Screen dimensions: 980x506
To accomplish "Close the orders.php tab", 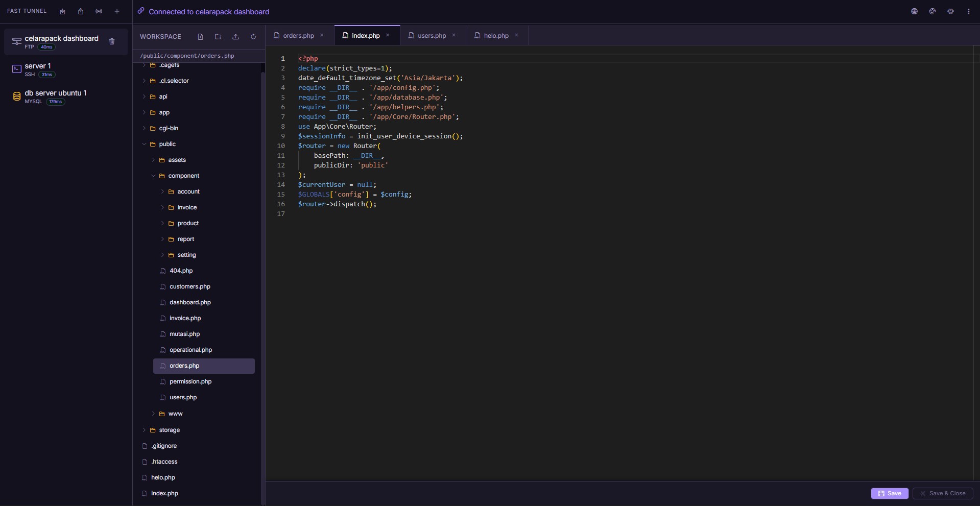I will coord(322,35).
